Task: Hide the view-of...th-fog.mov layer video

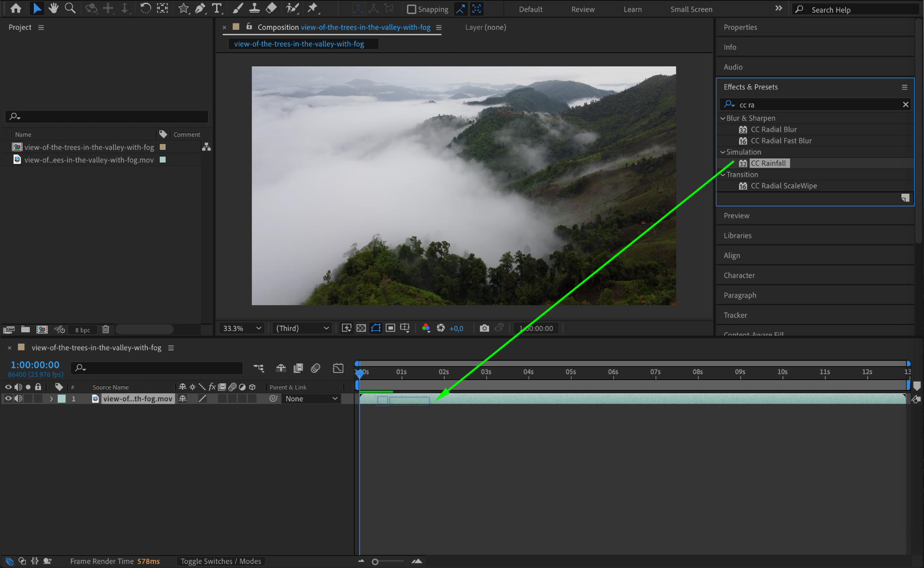Action: point(8,399)
